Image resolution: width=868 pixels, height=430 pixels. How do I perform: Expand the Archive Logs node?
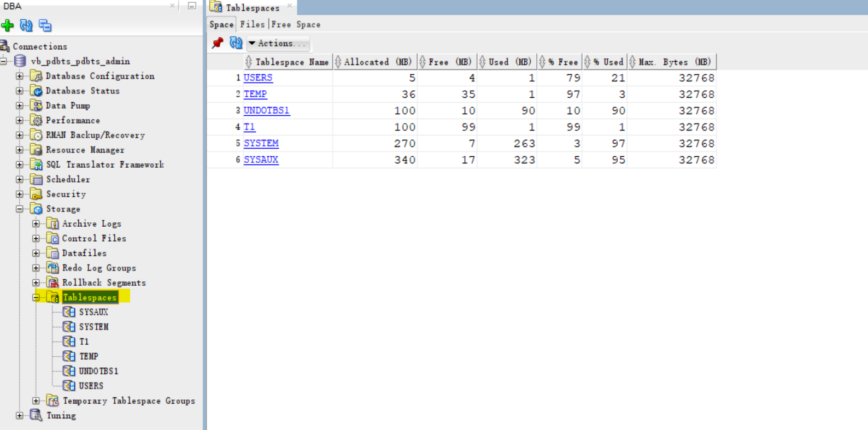36,223
